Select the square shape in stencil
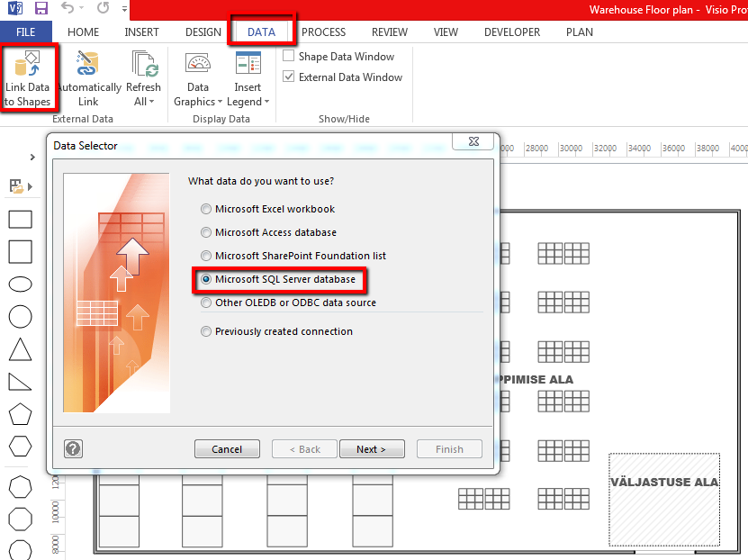Screen dimensions: 748x560 point(21,251)
